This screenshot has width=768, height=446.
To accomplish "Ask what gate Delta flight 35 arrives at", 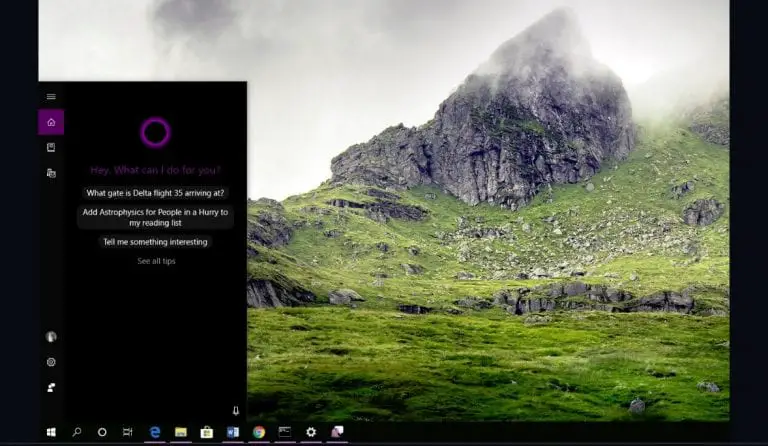I will (155, 193).
